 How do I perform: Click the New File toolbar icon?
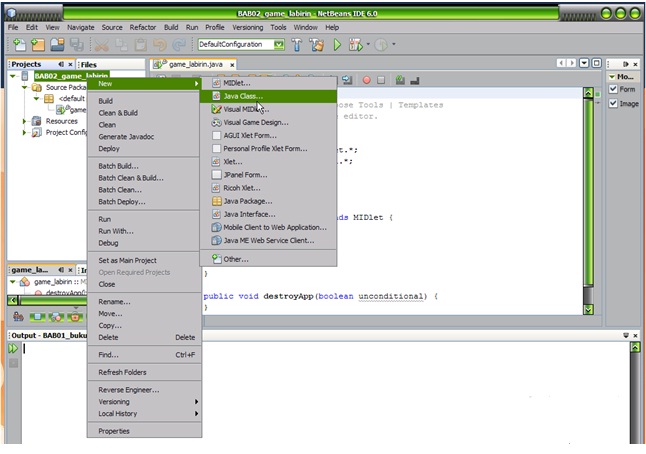coord(19,44)
